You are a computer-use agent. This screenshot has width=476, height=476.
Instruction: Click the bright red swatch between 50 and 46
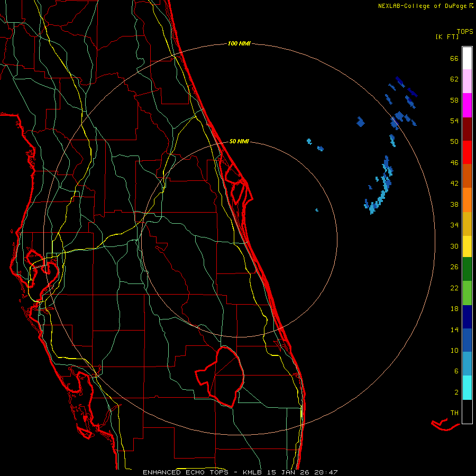pyautogui.click(x=467, y=152)
